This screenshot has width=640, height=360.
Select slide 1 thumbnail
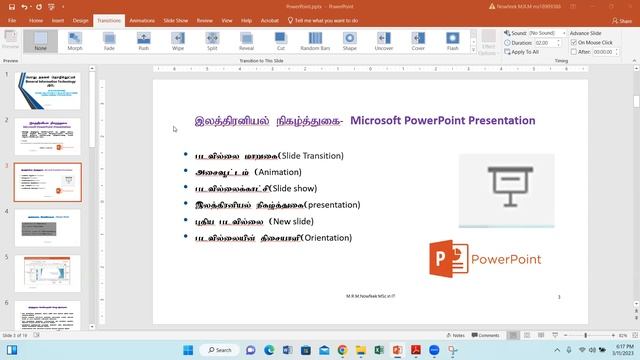[48, 91]
